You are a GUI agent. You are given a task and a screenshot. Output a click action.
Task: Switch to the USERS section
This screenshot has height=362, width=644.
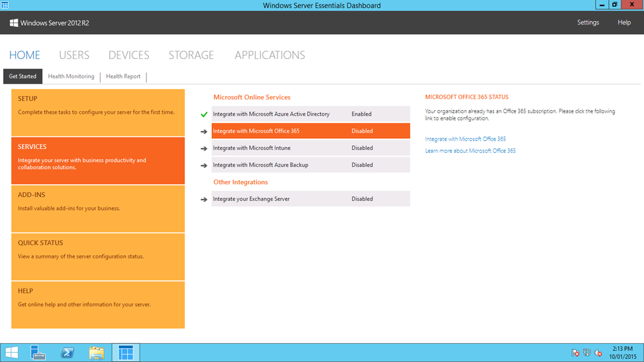(74, 55)
